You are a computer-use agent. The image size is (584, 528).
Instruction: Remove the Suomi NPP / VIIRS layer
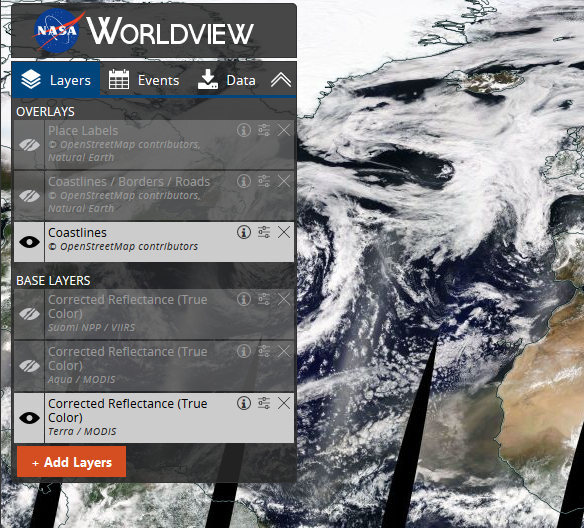(x=284, y=299)
